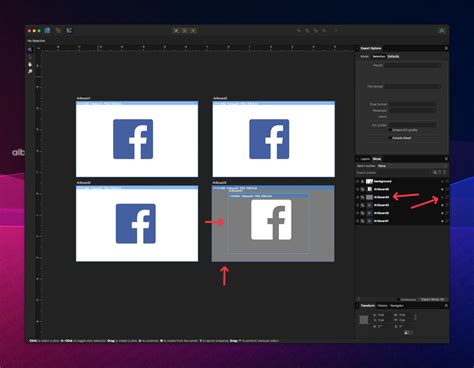Toggle visibility dot for the Artboard4 slice
Screen dimensions: 474x368
442,197
